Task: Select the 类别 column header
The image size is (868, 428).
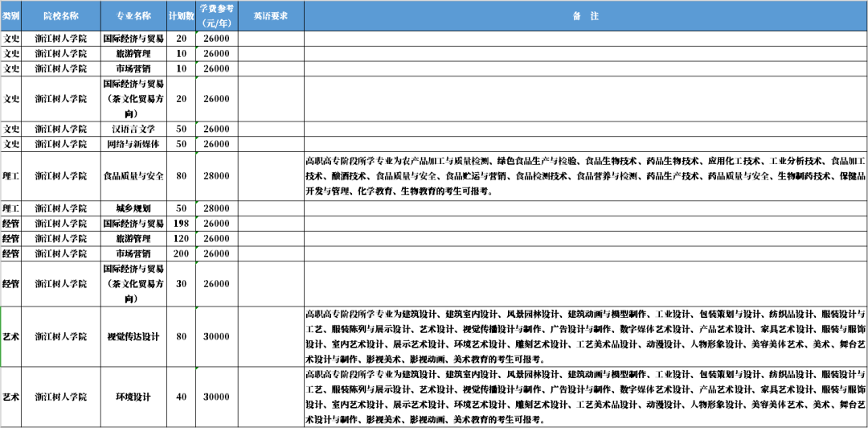Action: point(10,15)
